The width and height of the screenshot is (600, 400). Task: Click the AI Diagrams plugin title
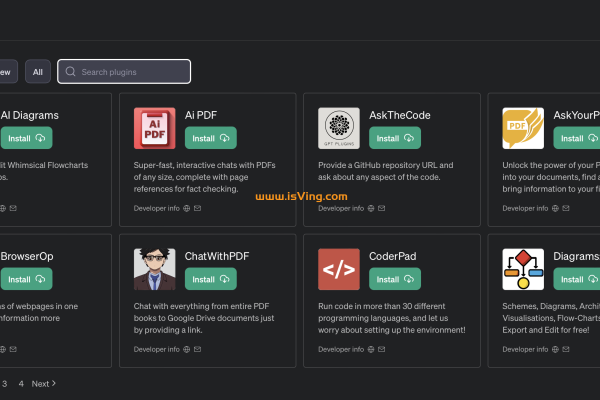(30, 115)
